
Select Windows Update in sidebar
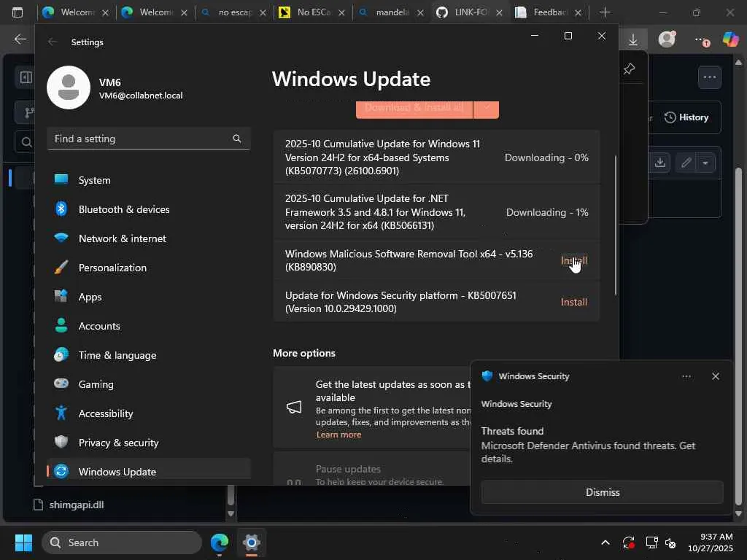pos(149,472)
